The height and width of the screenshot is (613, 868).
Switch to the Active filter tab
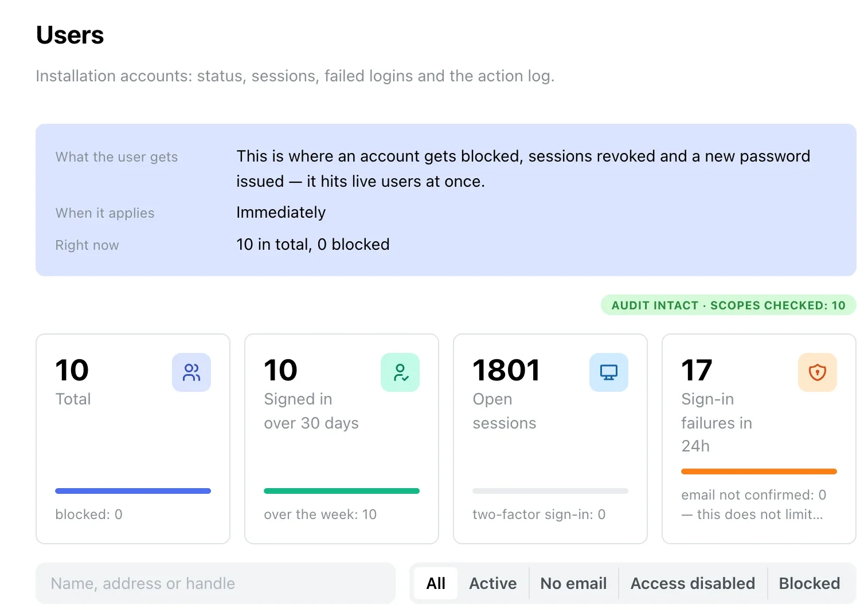[493, 583]
